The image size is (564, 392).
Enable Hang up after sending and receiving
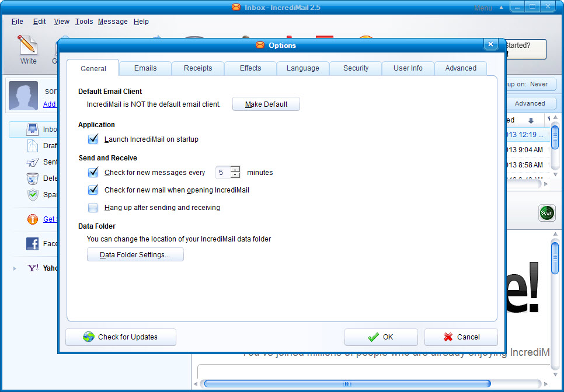tap(93, 208)
